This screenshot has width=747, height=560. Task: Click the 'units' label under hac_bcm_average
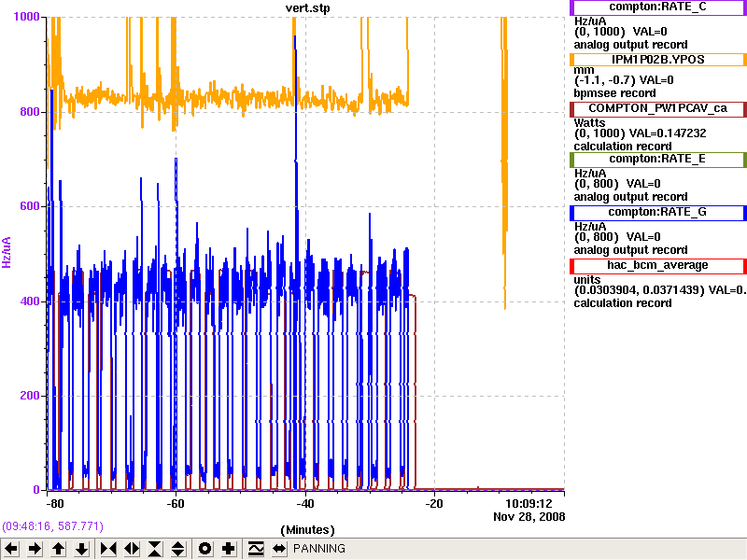(x=587, y=280)
